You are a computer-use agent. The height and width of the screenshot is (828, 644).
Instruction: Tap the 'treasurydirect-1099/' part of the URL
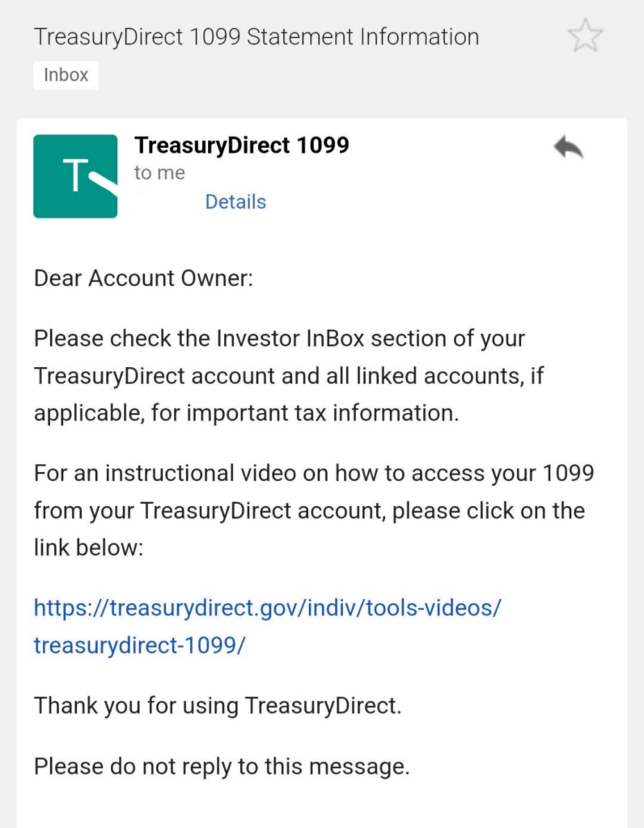[x=140, y=645]
